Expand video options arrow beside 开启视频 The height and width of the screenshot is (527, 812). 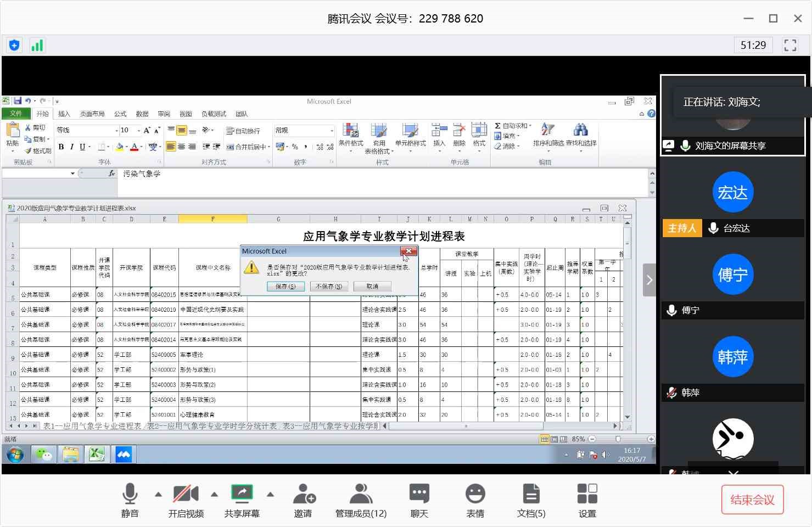[214, 495]
